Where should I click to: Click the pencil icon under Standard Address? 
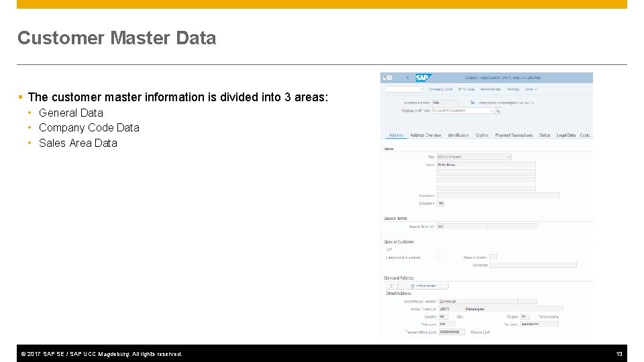pos(392,286)
